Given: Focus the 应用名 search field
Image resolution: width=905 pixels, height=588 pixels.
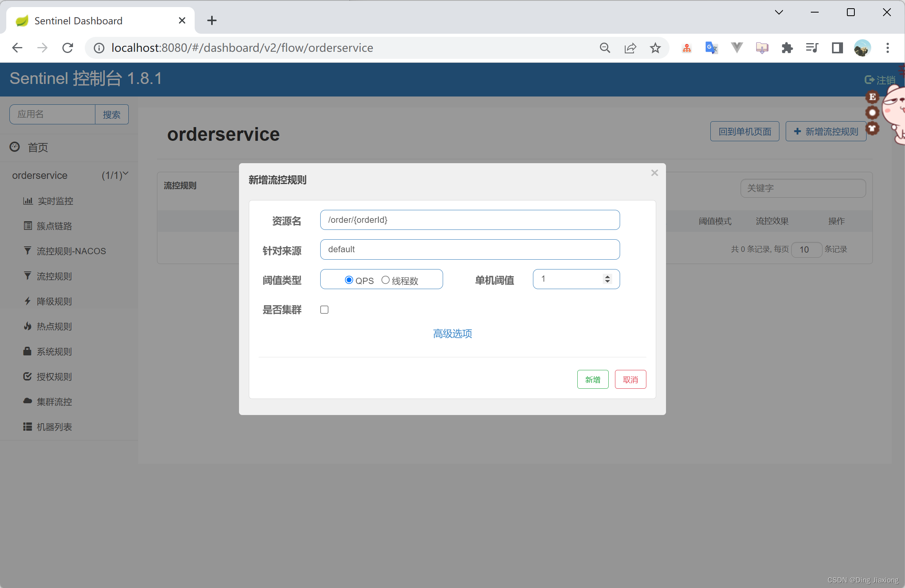Looking at the screenshot, I should (52, 114).
